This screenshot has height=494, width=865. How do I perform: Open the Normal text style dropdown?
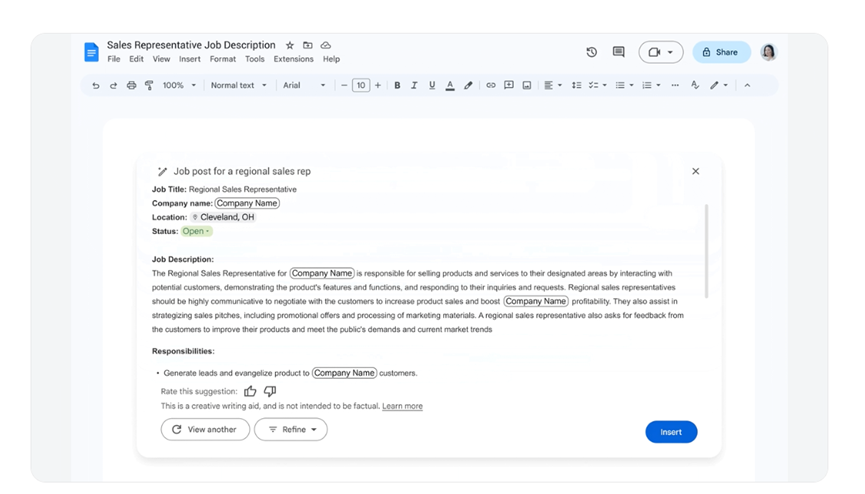pyautogui.click(x=238, y=86)
